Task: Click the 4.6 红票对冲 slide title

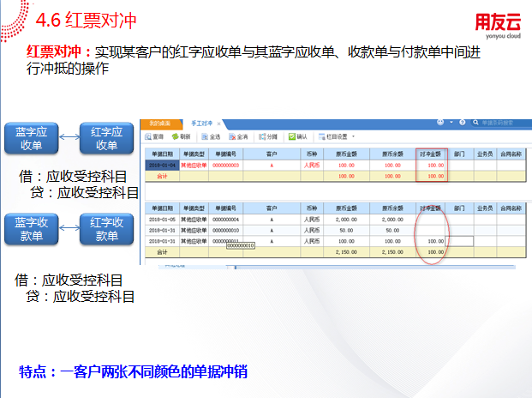Action: [86, 21]
